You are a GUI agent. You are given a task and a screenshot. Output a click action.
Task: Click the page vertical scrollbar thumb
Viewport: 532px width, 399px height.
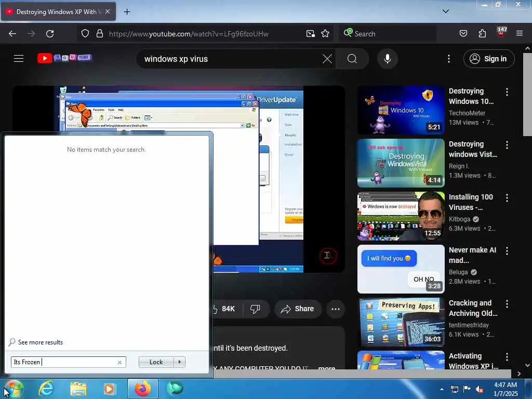[x=527, y=95]
